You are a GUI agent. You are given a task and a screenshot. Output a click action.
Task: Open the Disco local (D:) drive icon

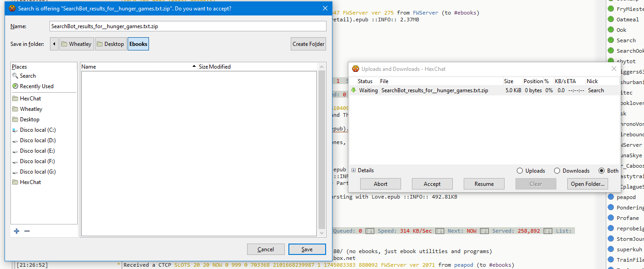pos(15,140)
